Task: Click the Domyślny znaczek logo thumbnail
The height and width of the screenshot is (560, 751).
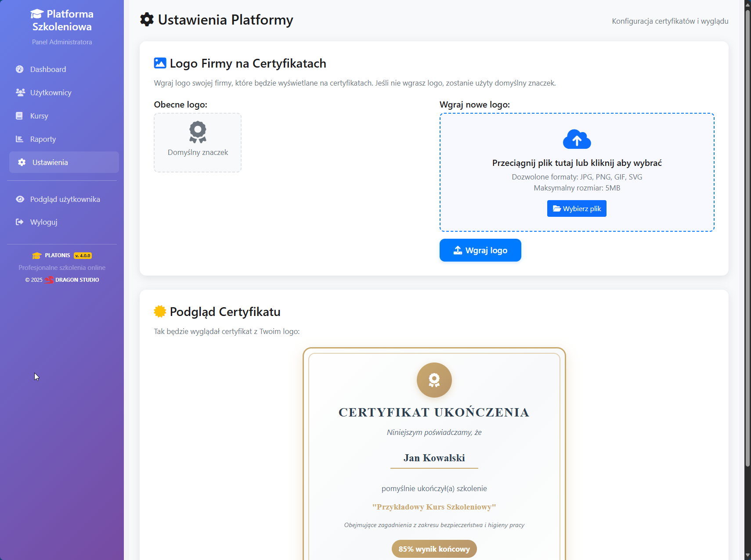Action: click(198, 143)
